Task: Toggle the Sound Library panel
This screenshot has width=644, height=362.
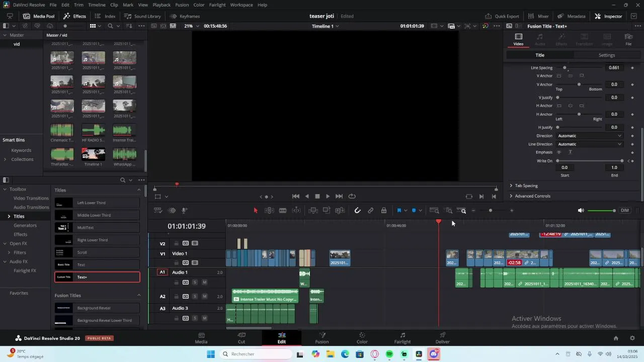Action: click(142, 16)
